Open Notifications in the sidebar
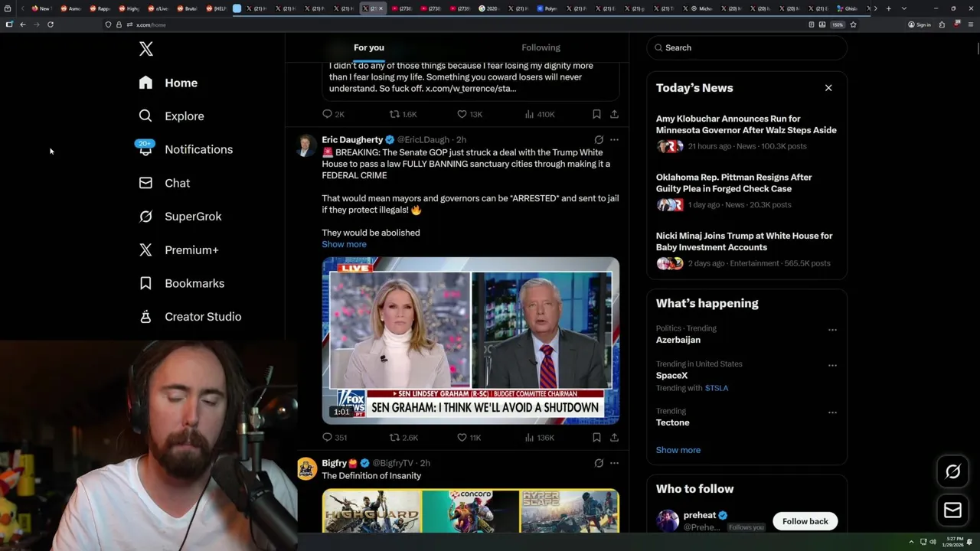Viewport: 980px width, 551px height. pos(185,149)
